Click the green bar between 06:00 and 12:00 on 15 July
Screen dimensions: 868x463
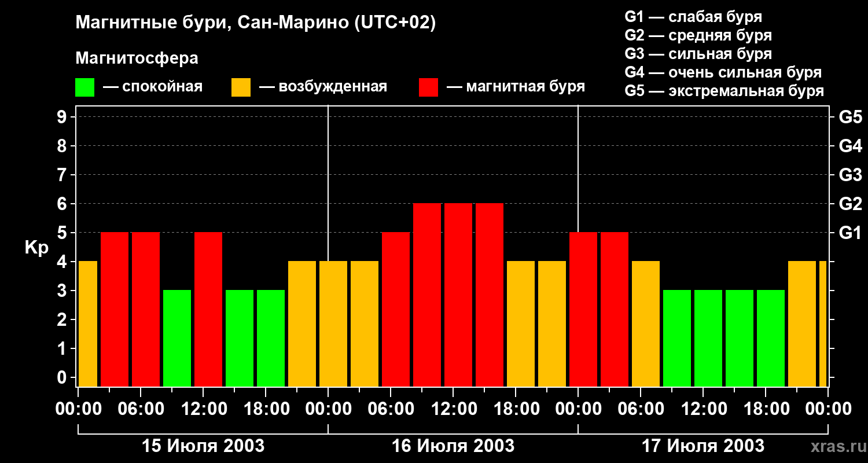(177, 339)
